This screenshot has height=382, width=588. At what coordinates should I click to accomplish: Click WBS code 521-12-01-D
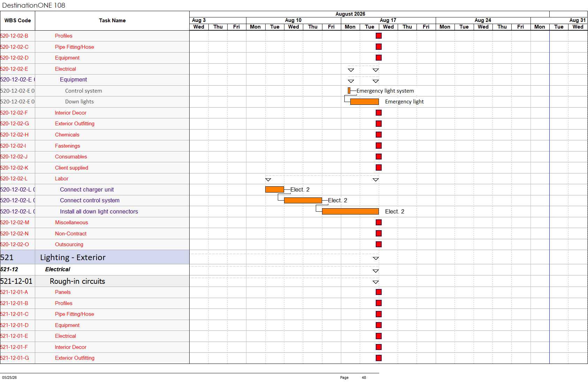(x=14, y=325)
